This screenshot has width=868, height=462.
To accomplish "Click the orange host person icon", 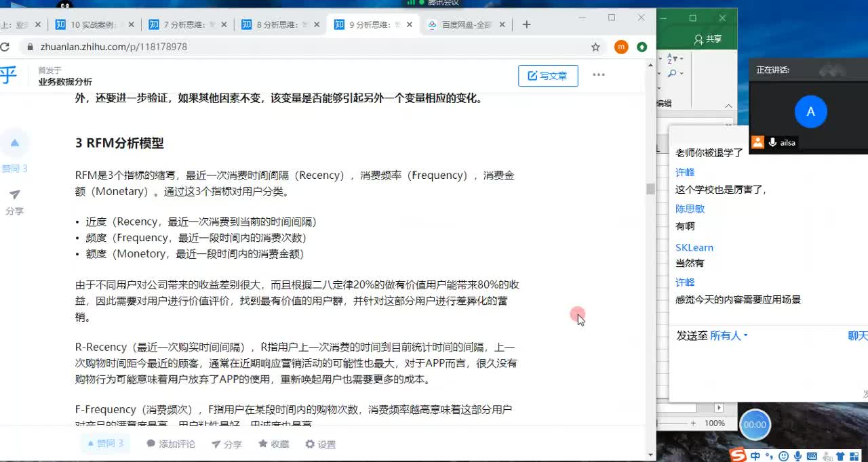I will 757,142.
